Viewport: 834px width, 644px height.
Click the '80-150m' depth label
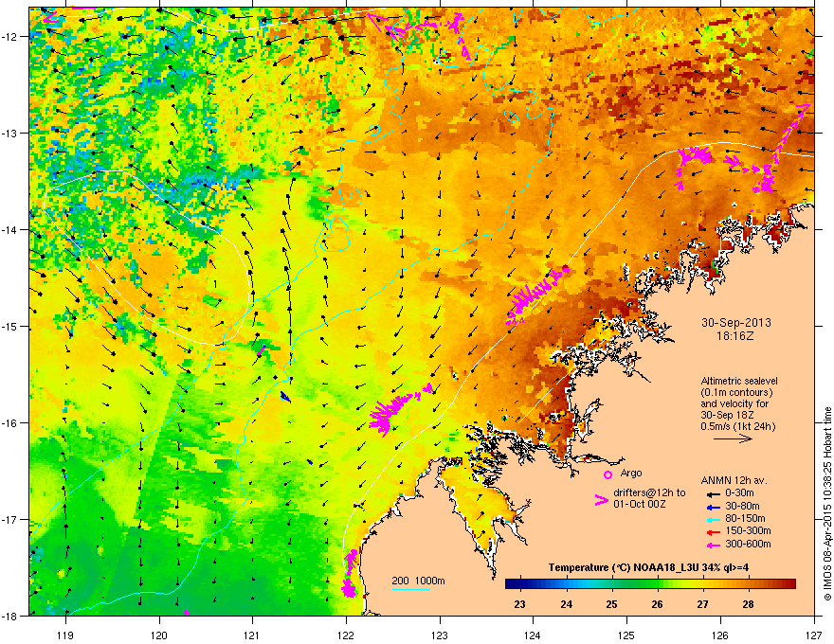coord(745,518)
